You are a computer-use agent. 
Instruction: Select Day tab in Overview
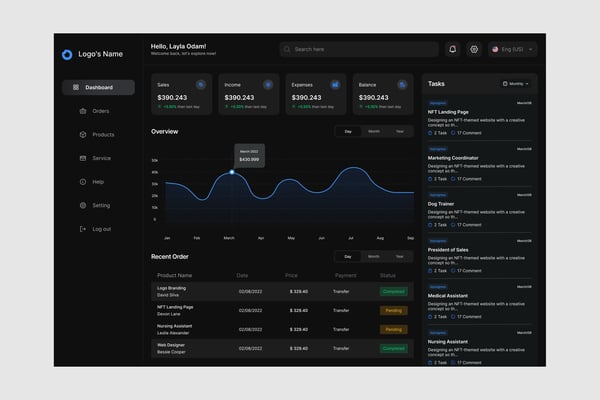pyautogui.click(x=348, y=131)
